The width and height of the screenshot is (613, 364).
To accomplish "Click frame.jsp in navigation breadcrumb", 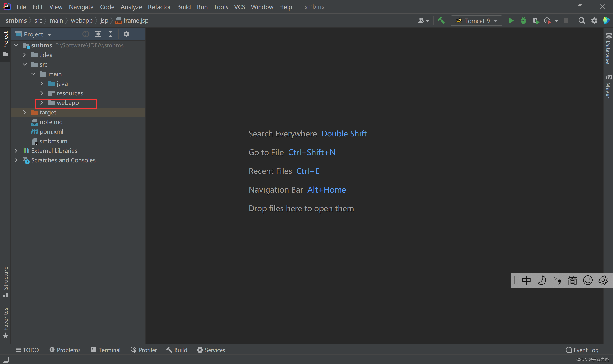I will click(x=132, y=20).
